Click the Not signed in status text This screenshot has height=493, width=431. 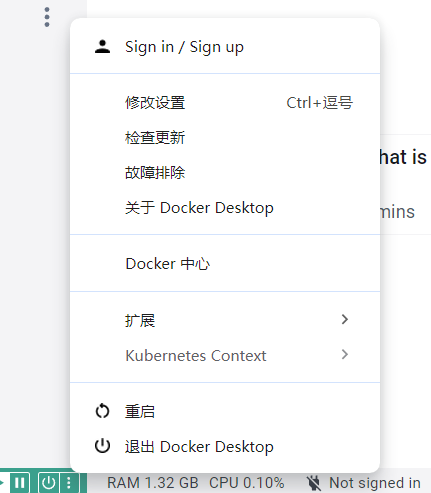[x=375, y=483]
